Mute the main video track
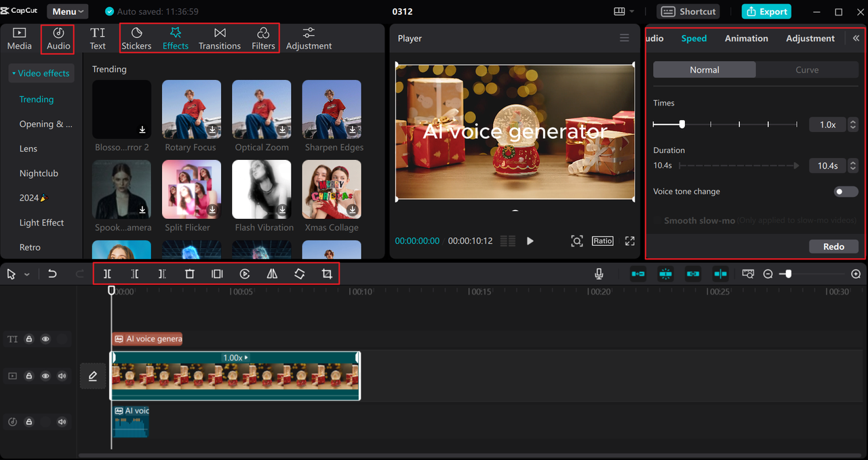 [62, 375]
